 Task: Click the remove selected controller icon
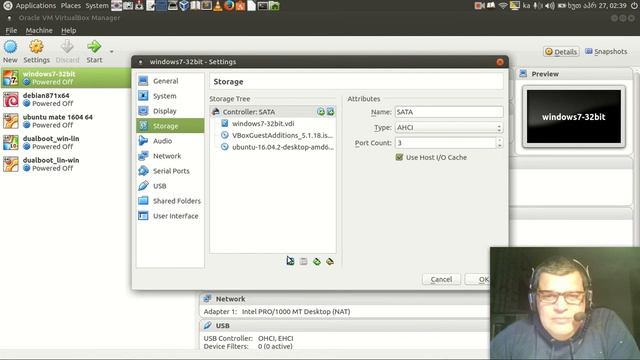pos(303,261)
